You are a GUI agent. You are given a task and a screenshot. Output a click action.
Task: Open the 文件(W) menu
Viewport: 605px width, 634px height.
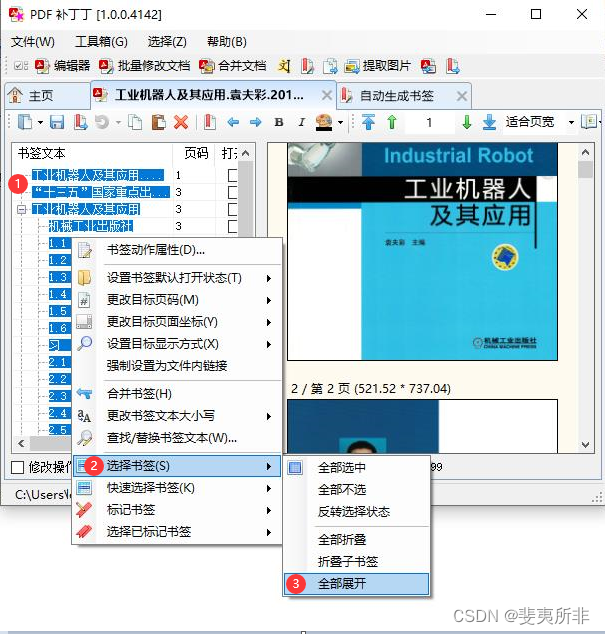[33, 42]
